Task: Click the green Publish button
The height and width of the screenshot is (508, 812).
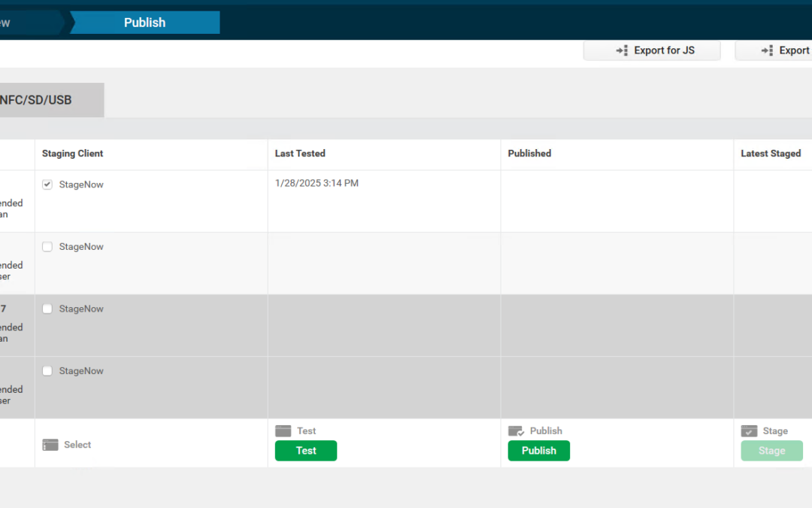Action: (539, 451)
